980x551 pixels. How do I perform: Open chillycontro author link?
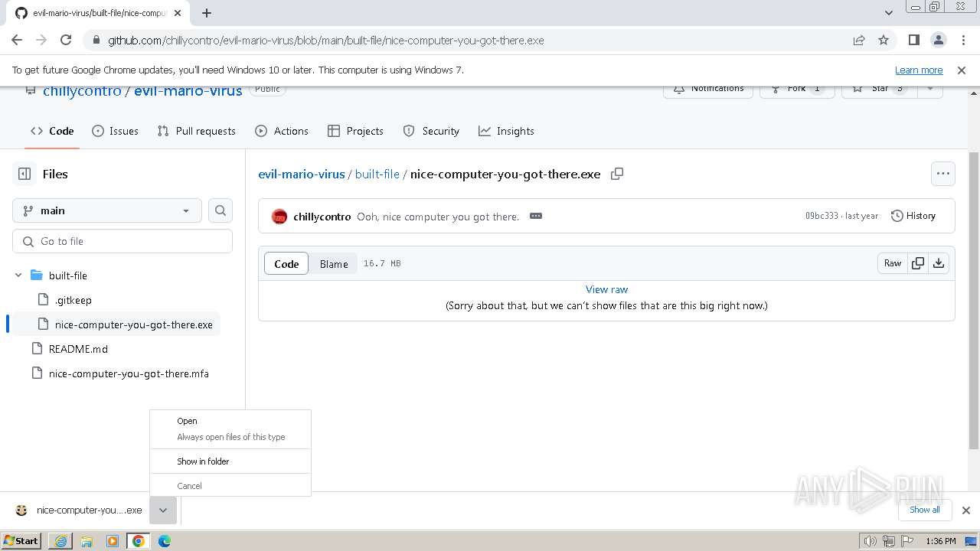point(322,217)
